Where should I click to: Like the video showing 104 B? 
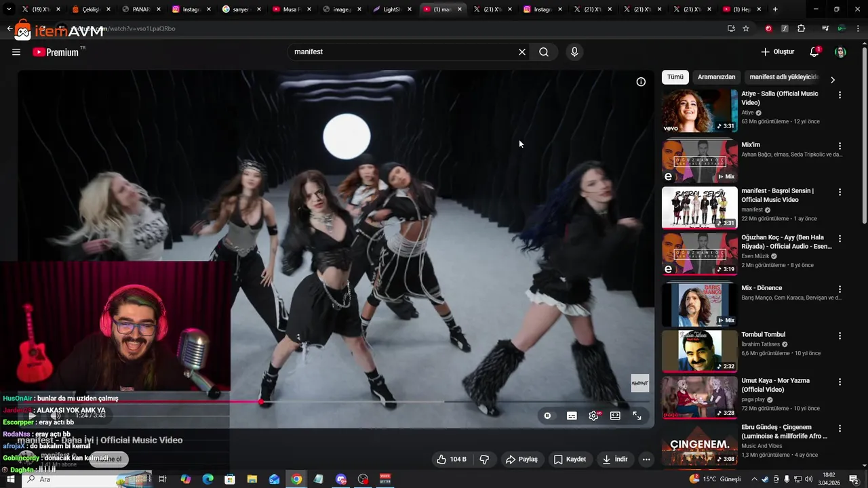click(x=452, y=460)
